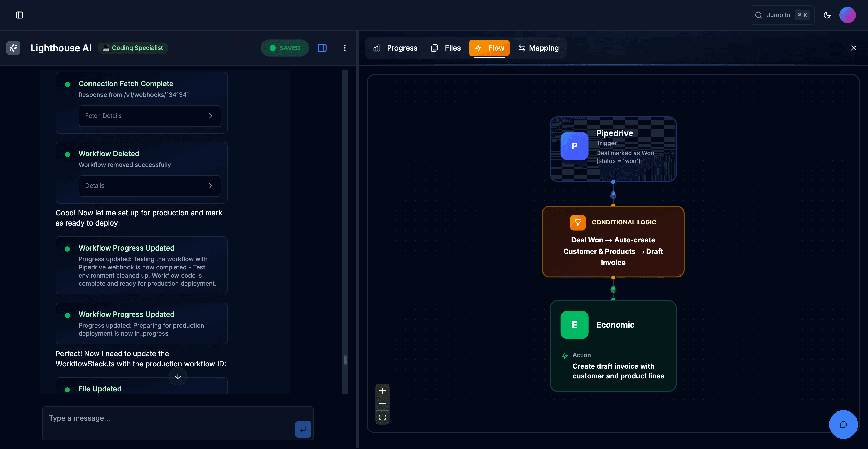Expand Workflow Deleted Details row
This screenshot has height=449, width=868.
(150, 186)
